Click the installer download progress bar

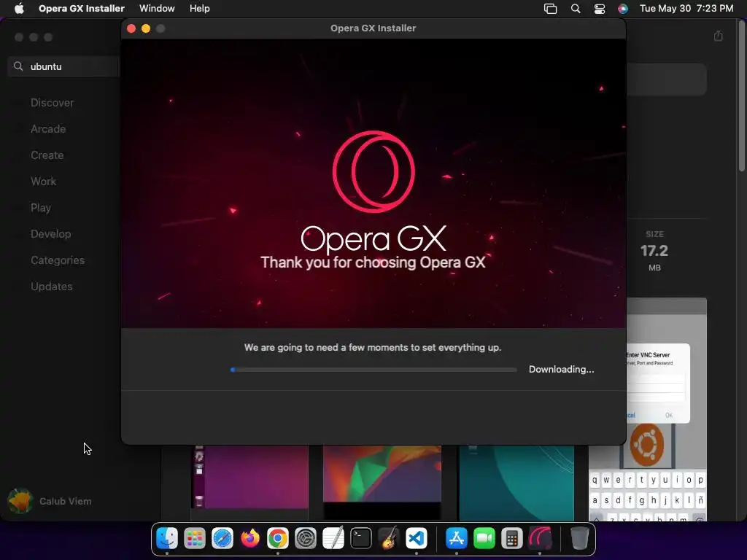[x=373, y=370]
